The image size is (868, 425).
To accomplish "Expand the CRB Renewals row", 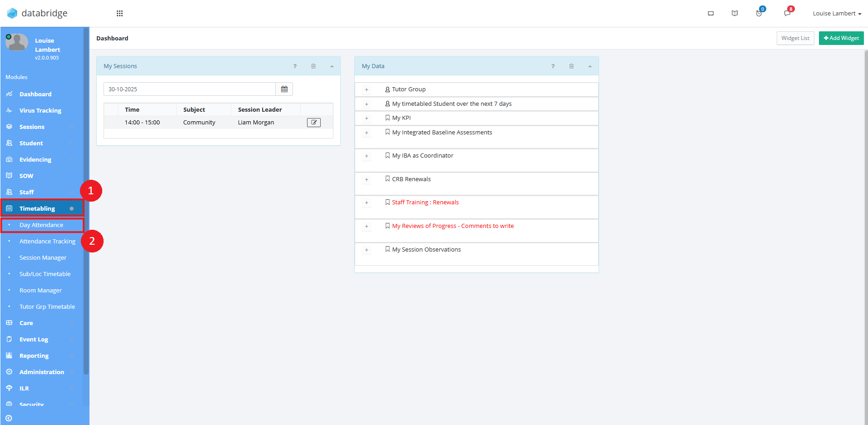I will point(367,179).
